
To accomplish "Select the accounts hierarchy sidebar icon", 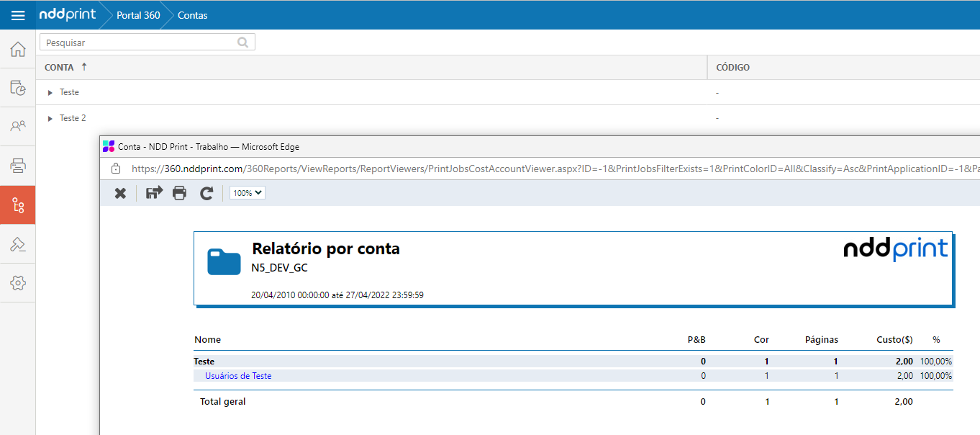I will 18,206.
